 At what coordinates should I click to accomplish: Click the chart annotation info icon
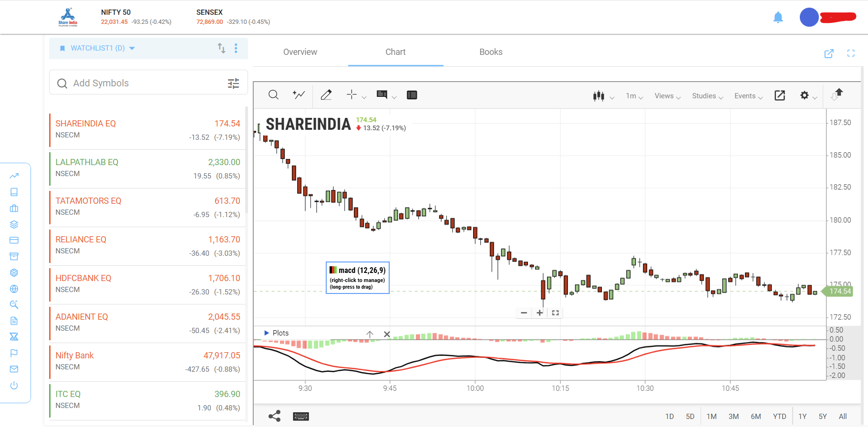(382, 94)
